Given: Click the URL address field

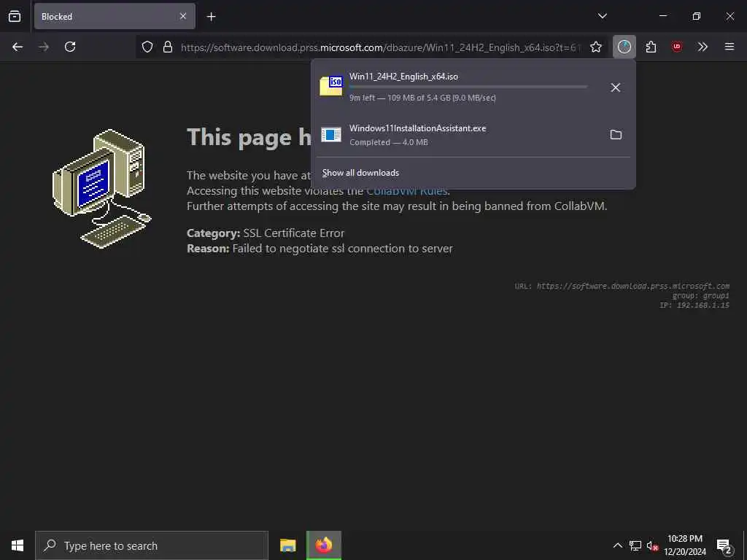Looking at the screenshot, I should (x=379, y=47).
